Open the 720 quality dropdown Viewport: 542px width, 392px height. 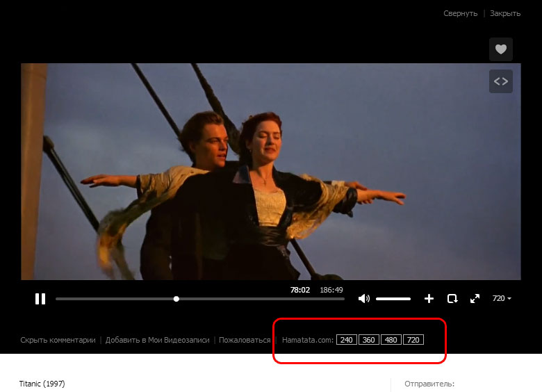tap(502, 298)
